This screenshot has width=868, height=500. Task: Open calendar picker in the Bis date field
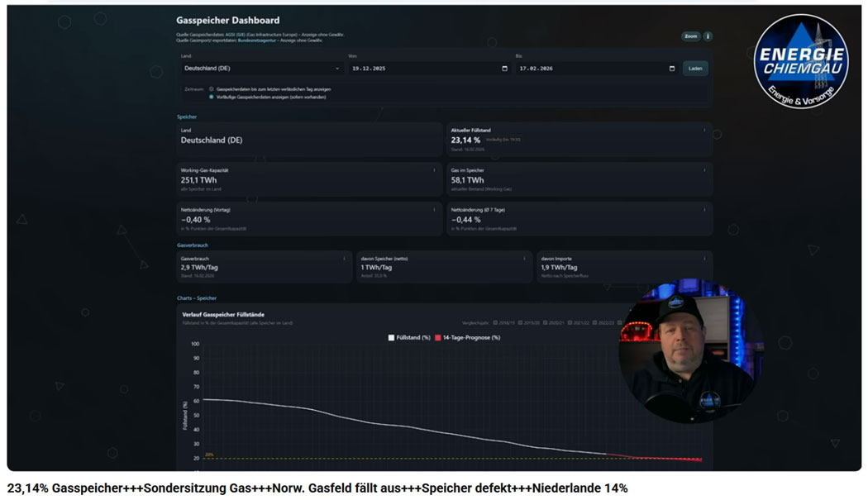(672, 69)
